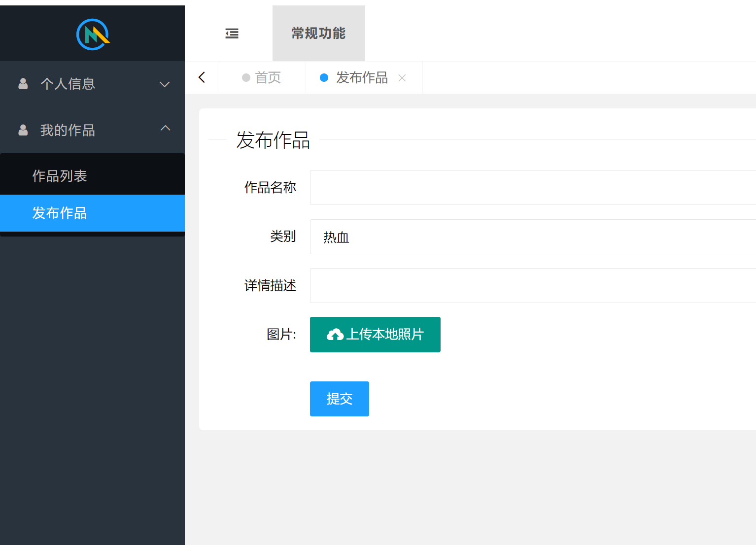Expand the 个人信息 menu
This screenshot has height=545, width=756.
click(x=164, y=84)
